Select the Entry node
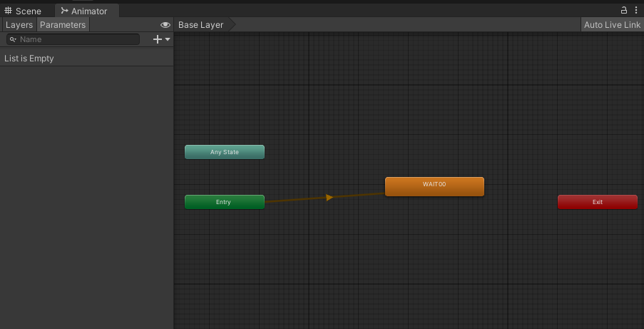Image resolution: width=644 pixels, height=329 pixels. (x=225, y=202)
